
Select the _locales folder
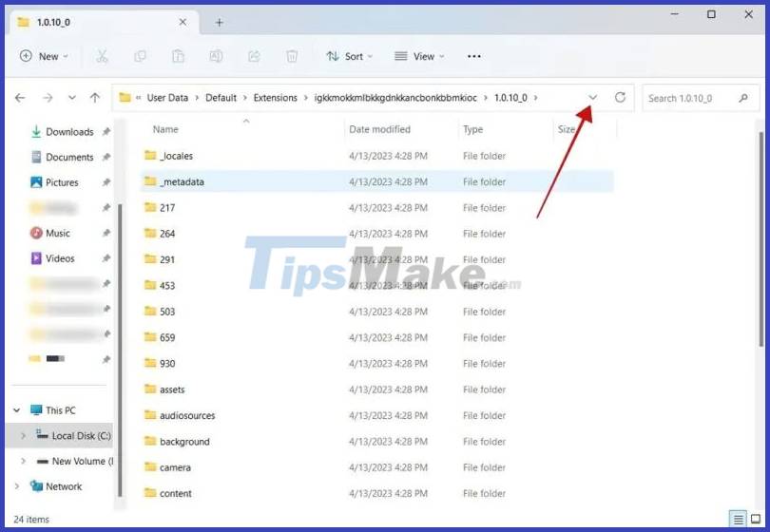[x=377, y=156]
